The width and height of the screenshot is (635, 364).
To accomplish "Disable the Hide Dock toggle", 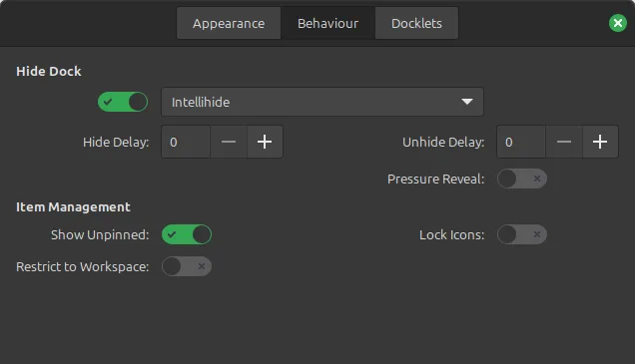I will click(123, 102).
